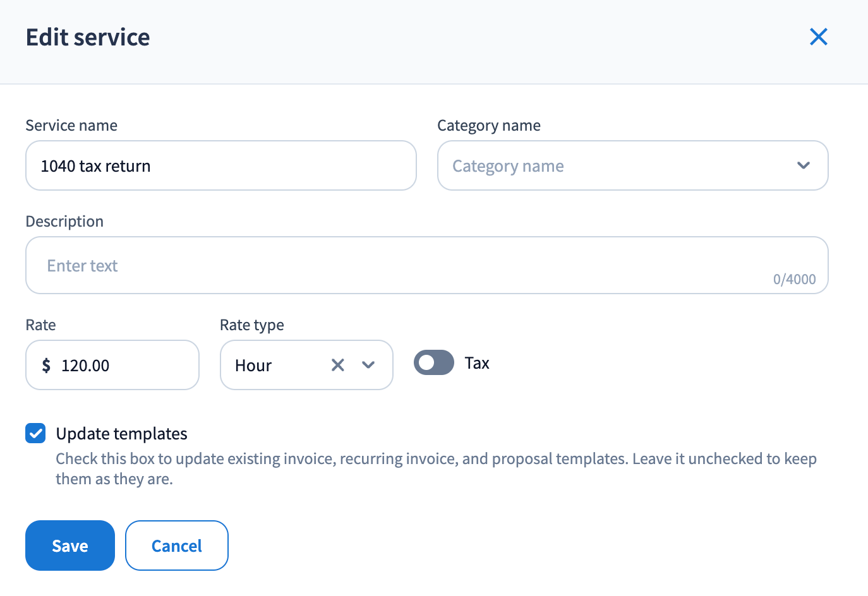Click the Update templates label text
The width and height of the screenshot is (868, 596).
(x=121, y=434)
